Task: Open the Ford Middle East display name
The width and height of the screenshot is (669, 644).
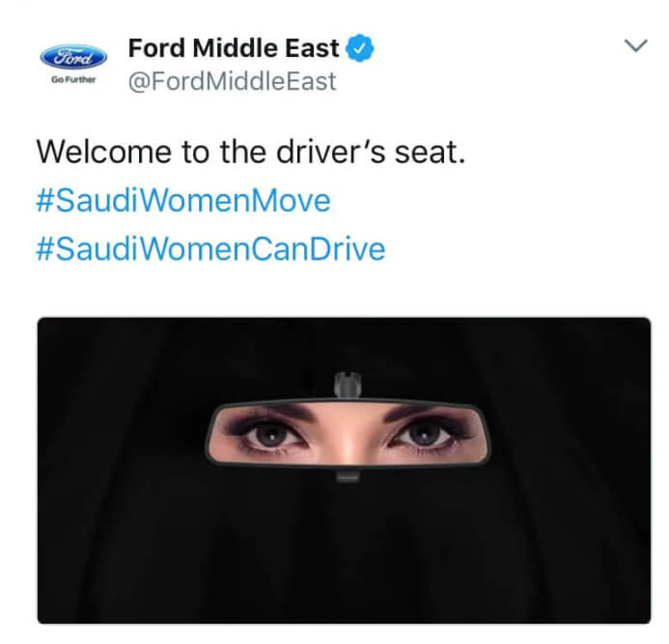Action: [x=234, y=48]
